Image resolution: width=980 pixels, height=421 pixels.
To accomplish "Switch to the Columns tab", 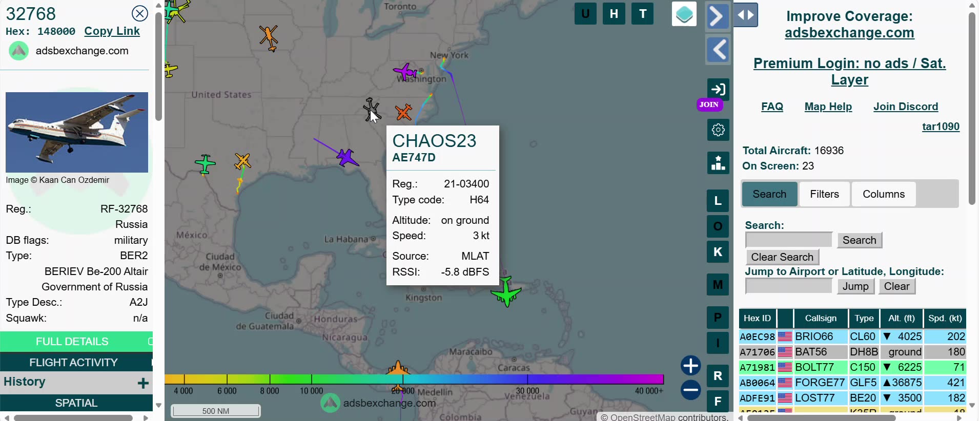I will coord(884,194).
